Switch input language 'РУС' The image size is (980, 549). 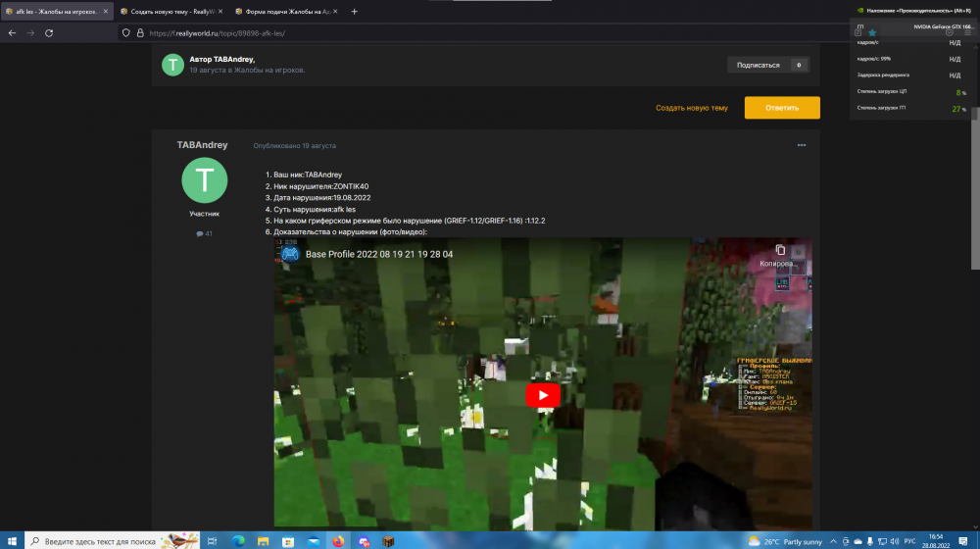click(910, 541)
